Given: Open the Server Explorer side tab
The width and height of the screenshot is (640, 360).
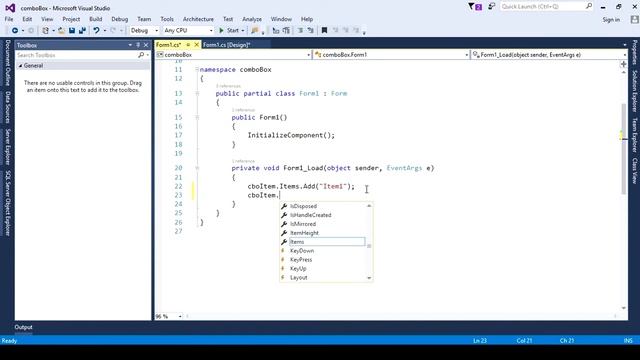Looking at the screenshot, I should click(7, 147).
